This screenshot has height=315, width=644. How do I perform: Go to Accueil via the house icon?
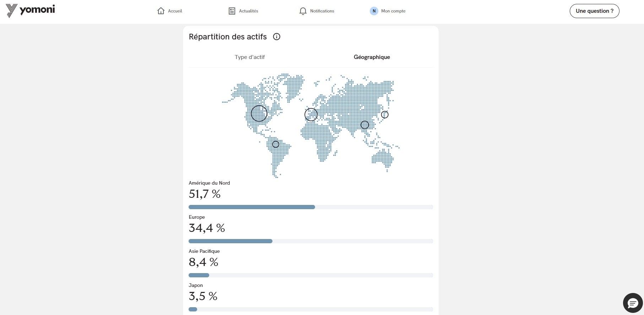pos(161,11)
